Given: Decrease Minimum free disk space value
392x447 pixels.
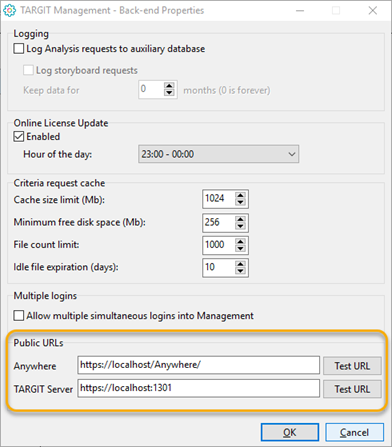Looking at the screenshot, I should (240, 226).
